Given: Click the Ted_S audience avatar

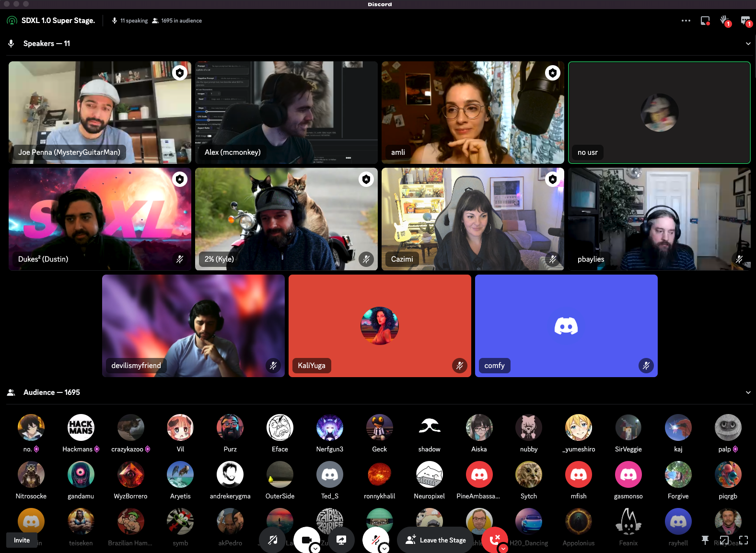Looking at the screenshot, I should coord(330,474).
